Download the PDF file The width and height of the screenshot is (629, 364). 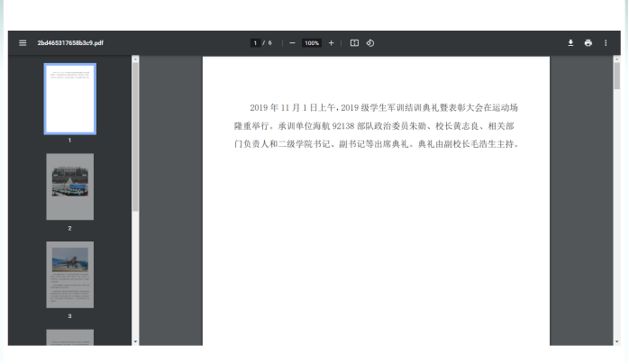pos(570,43)
